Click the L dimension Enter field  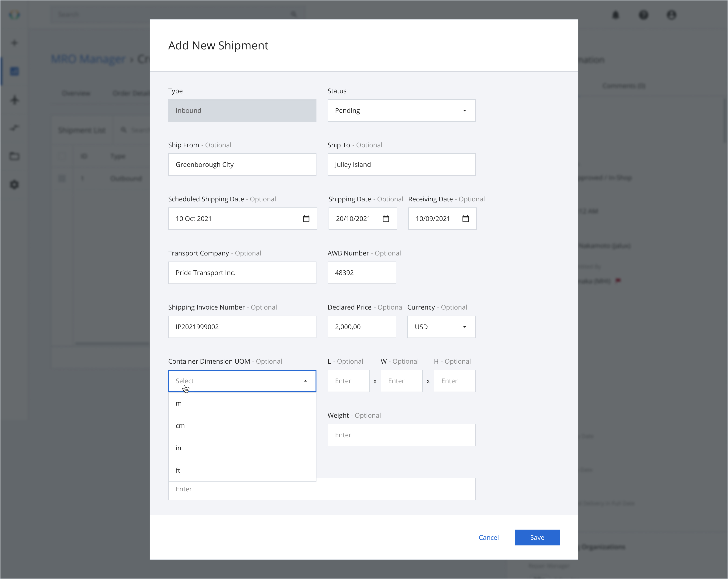[348, 381]
